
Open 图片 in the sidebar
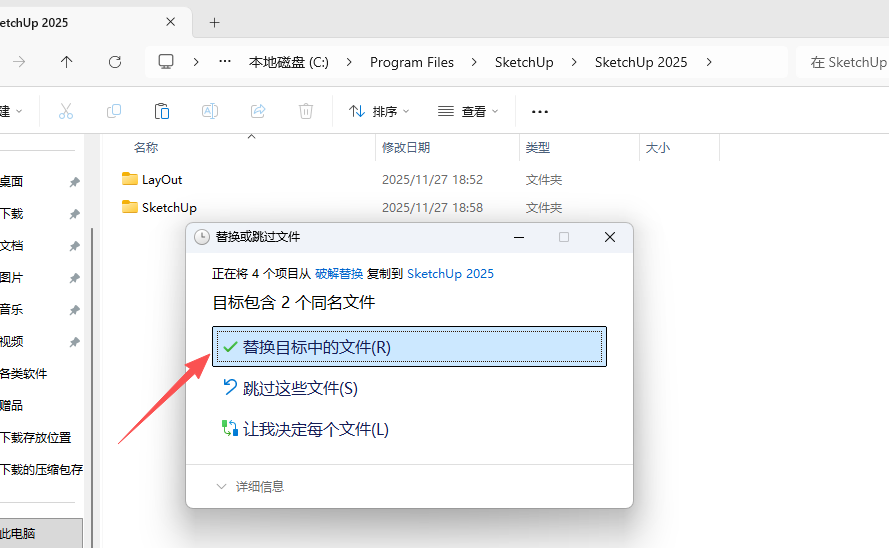tap(11, 278)
